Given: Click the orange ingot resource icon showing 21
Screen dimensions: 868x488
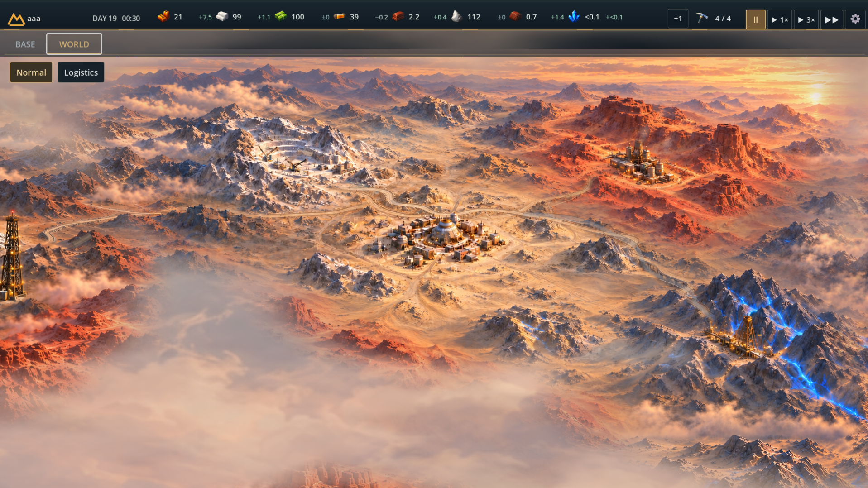Looking at the screenshot, I should coord(163,17).
